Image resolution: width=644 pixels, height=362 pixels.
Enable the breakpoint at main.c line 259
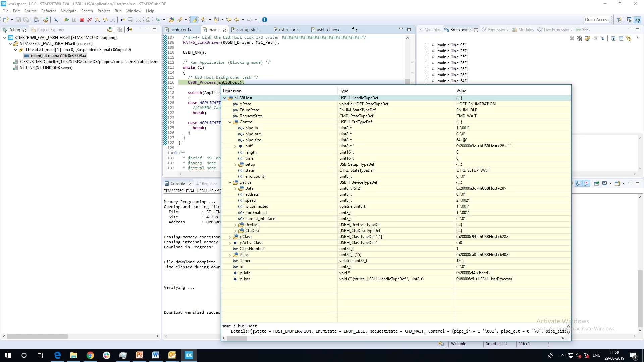click(427, 57)
